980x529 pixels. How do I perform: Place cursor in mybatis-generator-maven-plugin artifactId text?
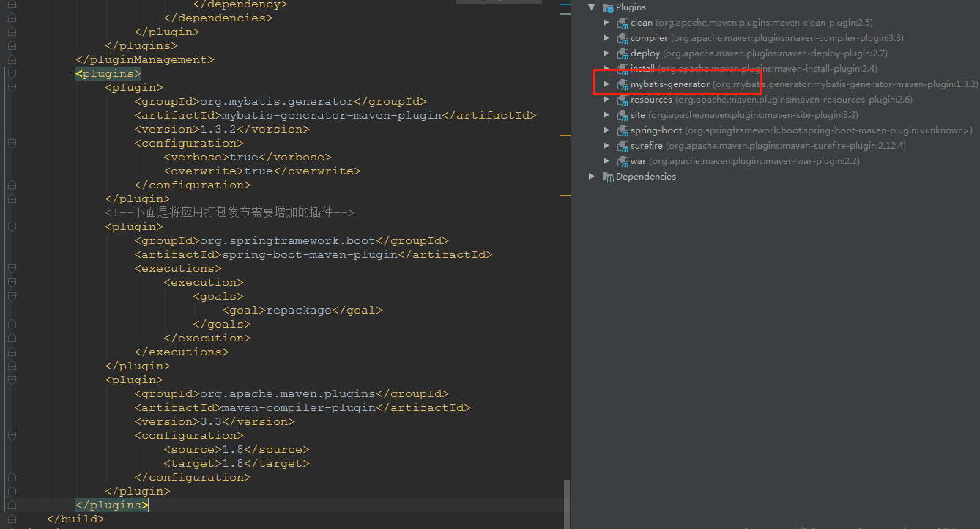click(331, 115)
